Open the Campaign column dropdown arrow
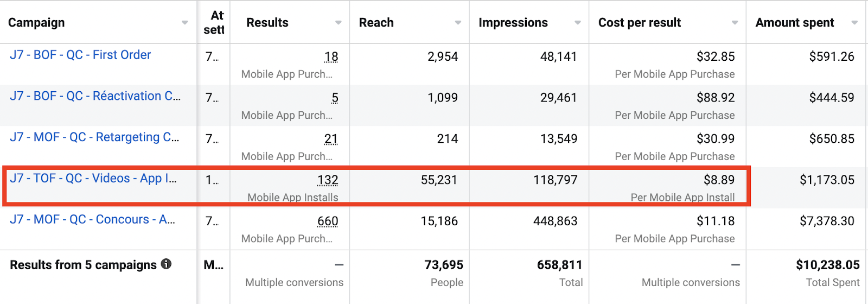This screenshot has width=868, height=304. [184, 23]
